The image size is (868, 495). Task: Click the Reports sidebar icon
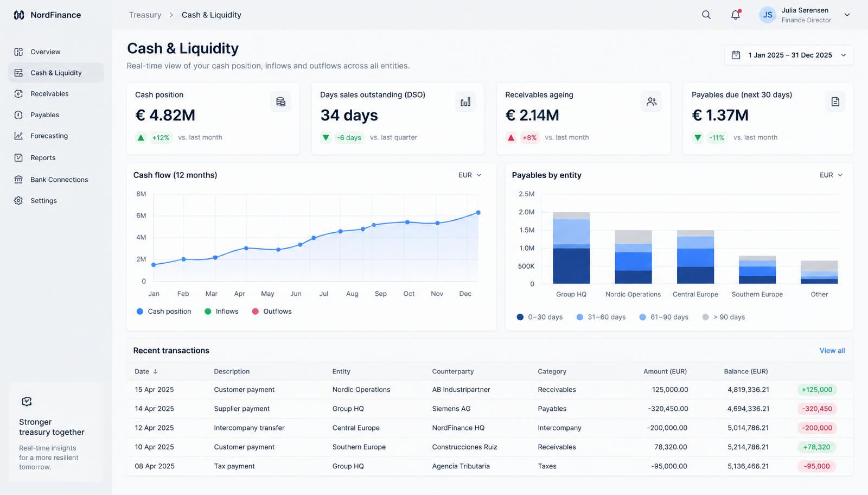18,158
